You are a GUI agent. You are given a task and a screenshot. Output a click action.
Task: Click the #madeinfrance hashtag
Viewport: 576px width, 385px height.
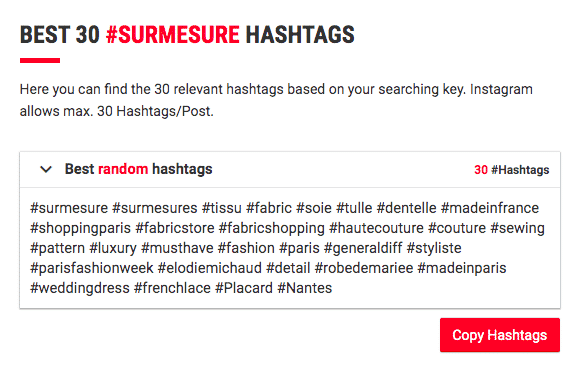490,208
